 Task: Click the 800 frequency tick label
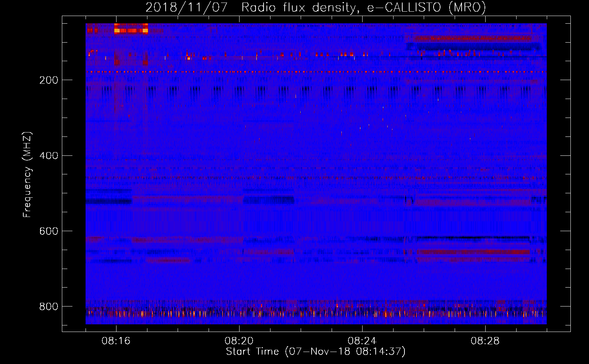click(x=49, y=306)
